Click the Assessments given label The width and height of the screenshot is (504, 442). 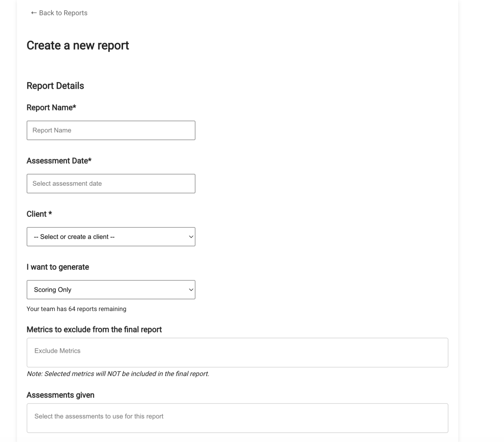coord(61,395)
